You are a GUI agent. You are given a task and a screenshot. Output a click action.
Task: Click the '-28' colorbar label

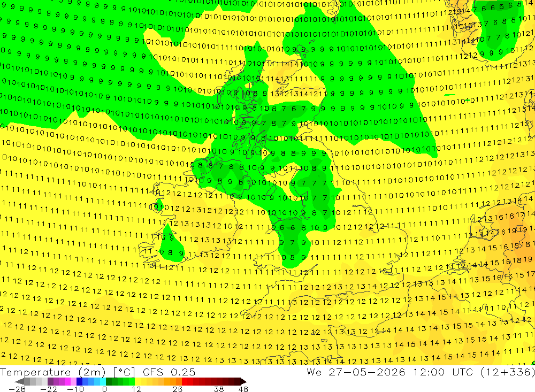(x=17, y=389)
